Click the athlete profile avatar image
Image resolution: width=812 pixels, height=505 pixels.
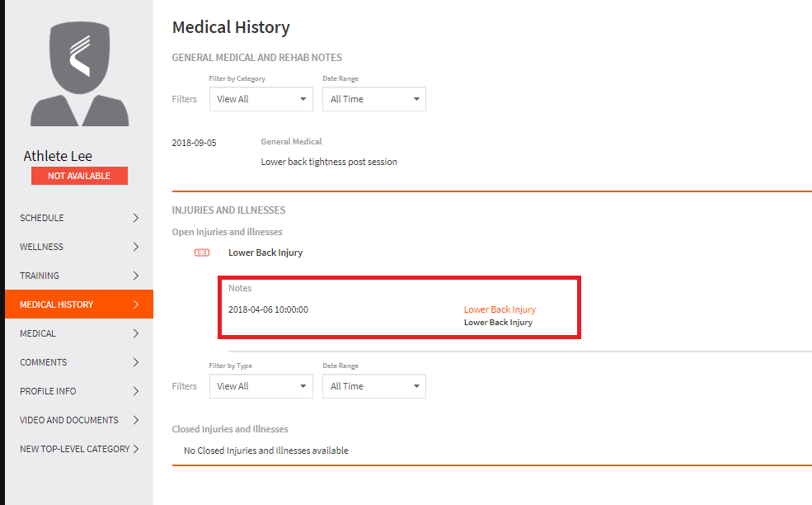pos(79,73)
